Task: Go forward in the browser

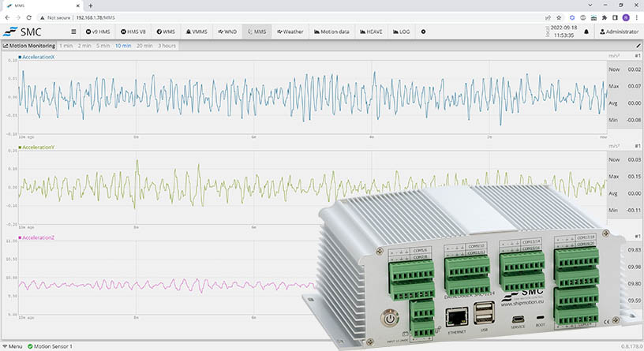Action: point(18,17)
